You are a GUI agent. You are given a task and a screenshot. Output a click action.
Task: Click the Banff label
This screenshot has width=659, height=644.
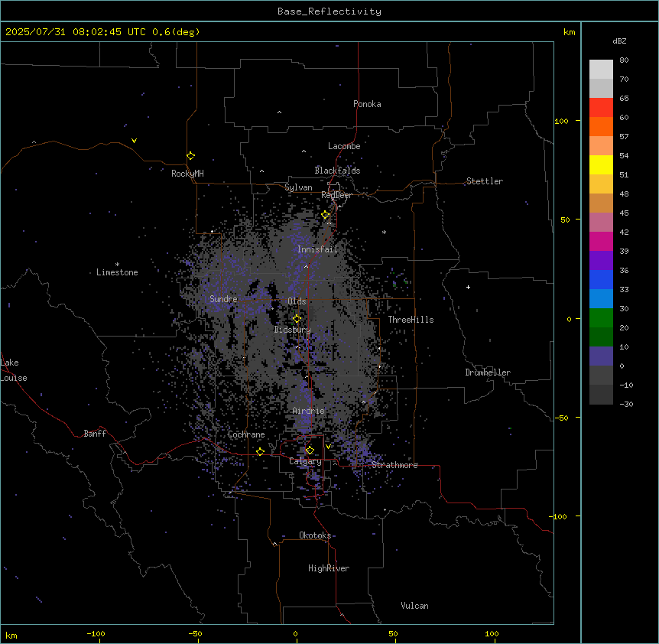click(x=95, y=434)
